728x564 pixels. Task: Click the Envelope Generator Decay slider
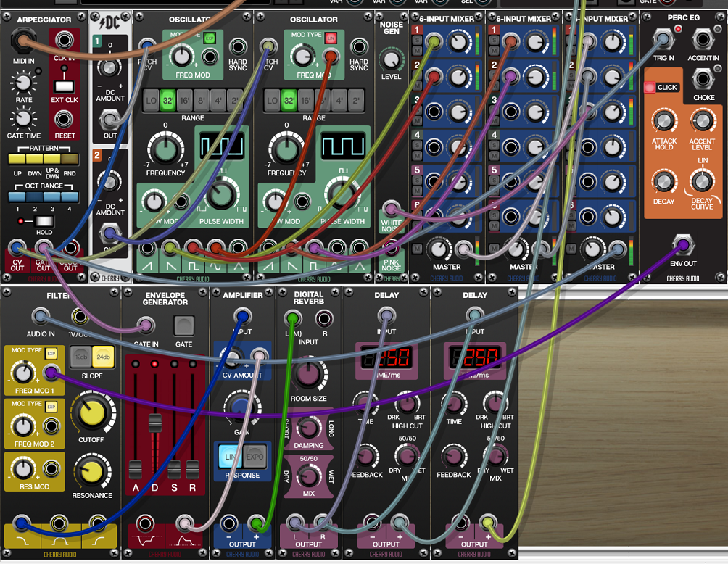(154, 423)
